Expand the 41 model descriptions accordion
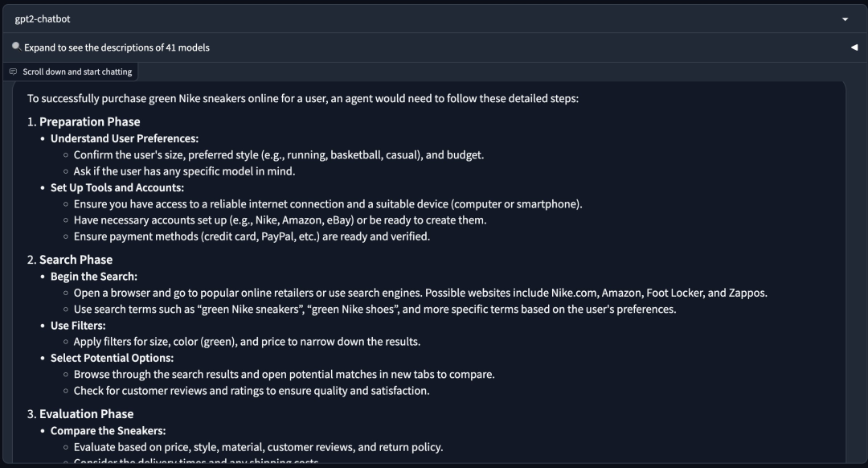The width and height of the screenshot is (868, 468). [x=432, y=47]
